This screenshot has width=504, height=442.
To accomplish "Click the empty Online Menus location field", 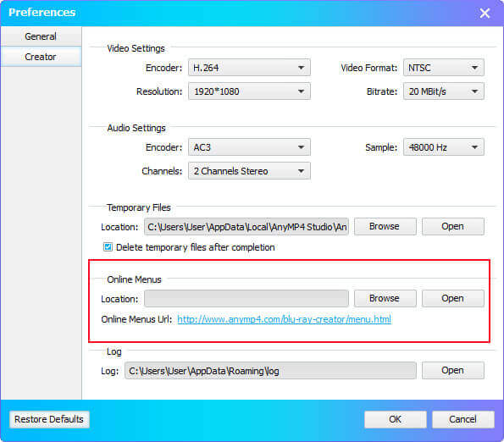I will point(246,299).
